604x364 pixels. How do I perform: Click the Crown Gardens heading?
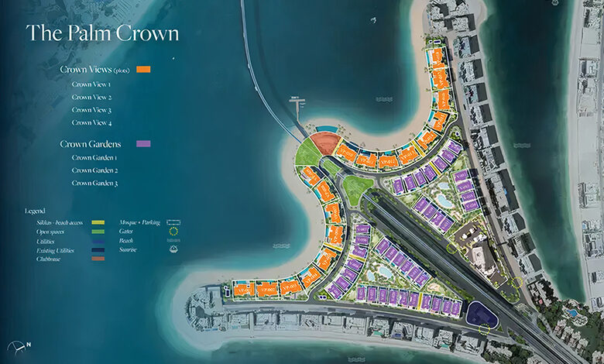point(92,144)
